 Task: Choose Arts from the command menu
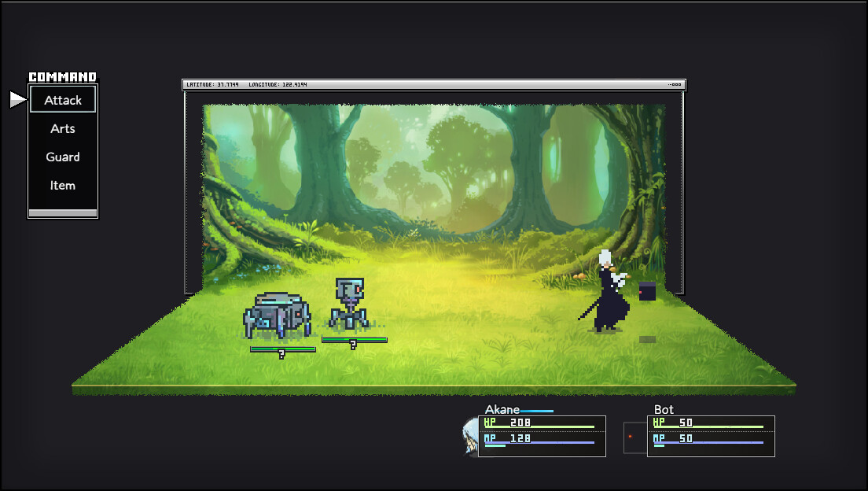coord(63,128)
